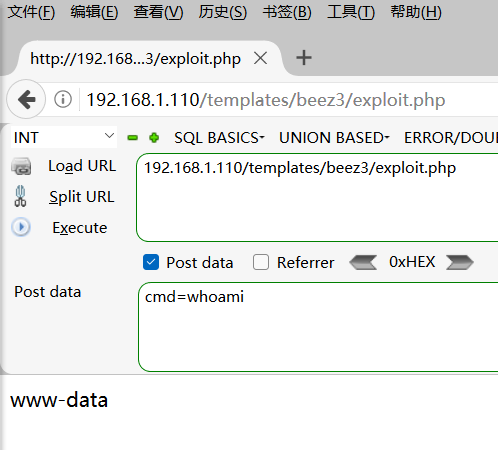Open a new tab with plus button
Screen dimensions: 498x450
point(304,58)
